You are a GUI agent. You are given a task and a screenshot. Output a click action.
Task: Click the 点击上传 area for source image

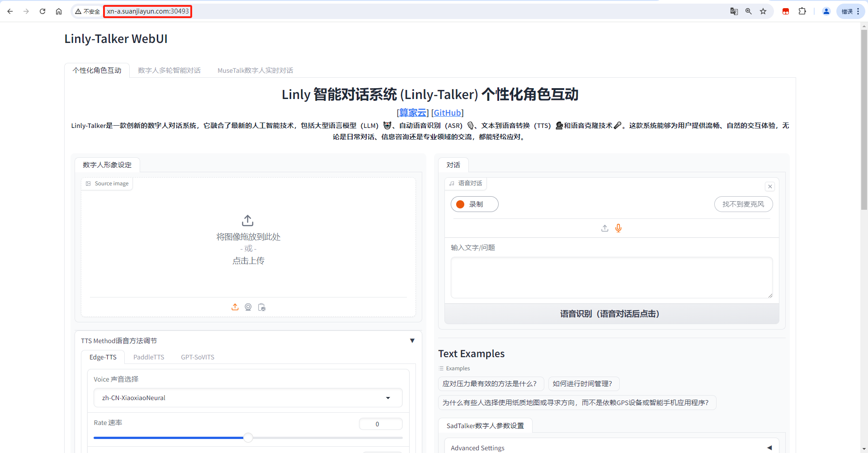248,260
